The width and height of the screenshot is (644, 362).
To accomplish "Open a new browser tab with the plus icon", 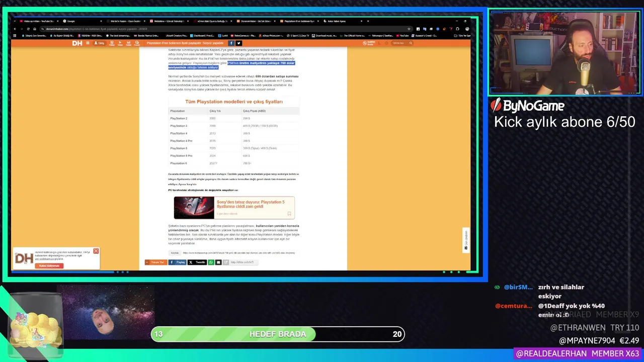I will 368,21.
